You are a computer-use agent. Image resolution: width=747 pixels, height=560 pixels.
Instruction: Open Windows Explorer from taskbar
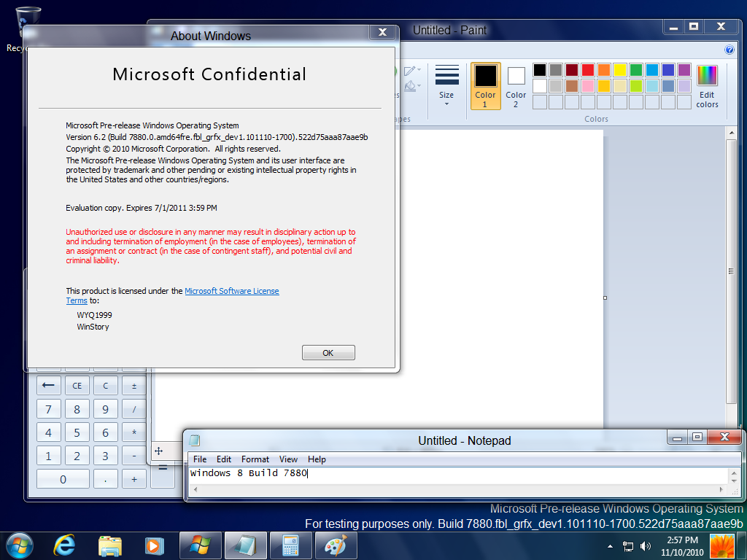(110, 545)
